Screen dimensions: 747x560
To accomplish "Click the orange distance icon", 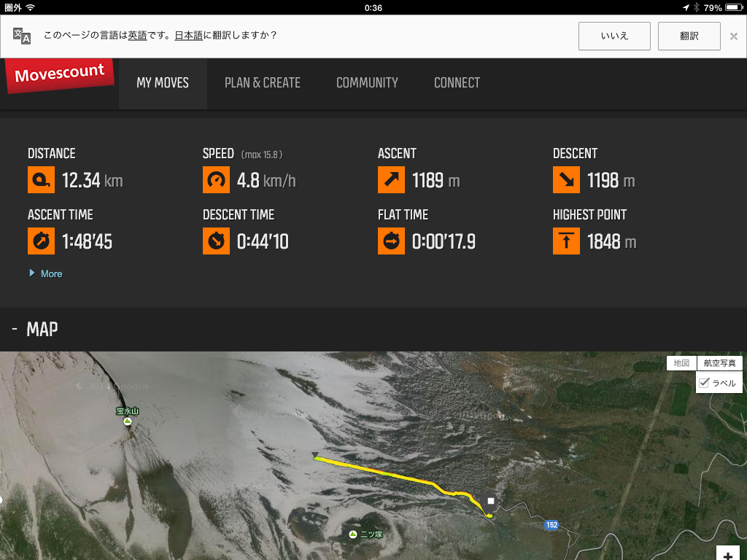I will pos(41,180).
